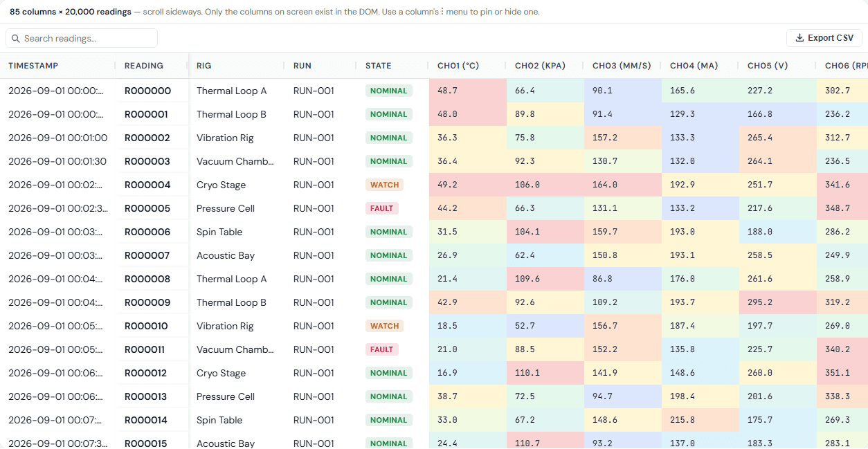The image size is (868, 449).
Task: Click timestamp 2026-09-01 00:01:30
Action: [x=58, y=161]
